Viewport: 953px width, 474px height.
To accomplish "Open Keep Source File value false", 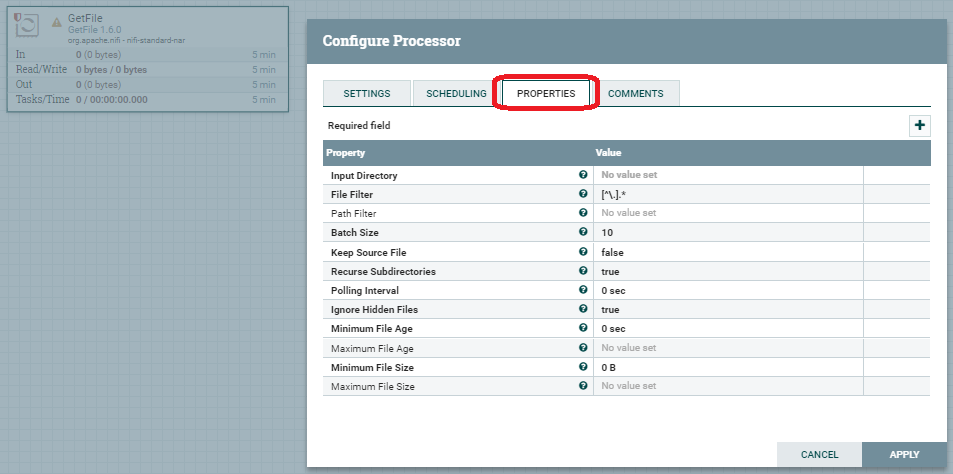I will coord(728,252).
